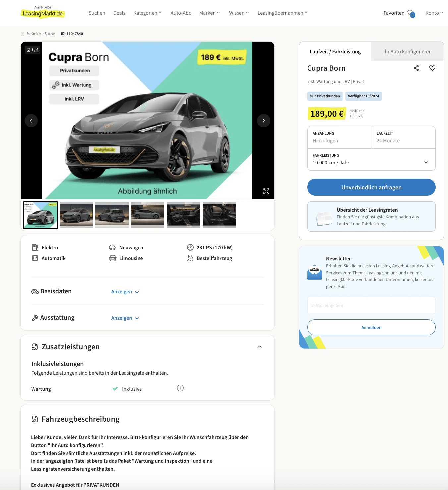
Task: Click the Wartung info circle icon
Action: 180,388
